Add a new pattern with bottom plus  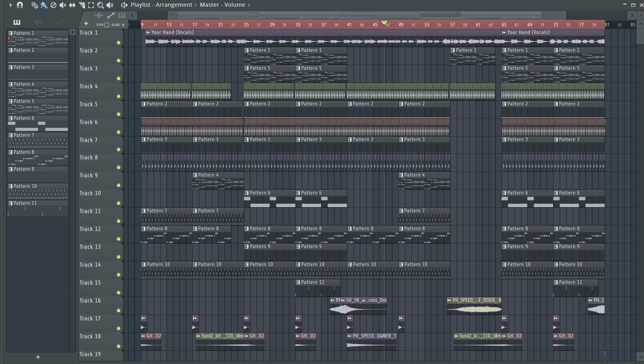(x=38, y=357)
